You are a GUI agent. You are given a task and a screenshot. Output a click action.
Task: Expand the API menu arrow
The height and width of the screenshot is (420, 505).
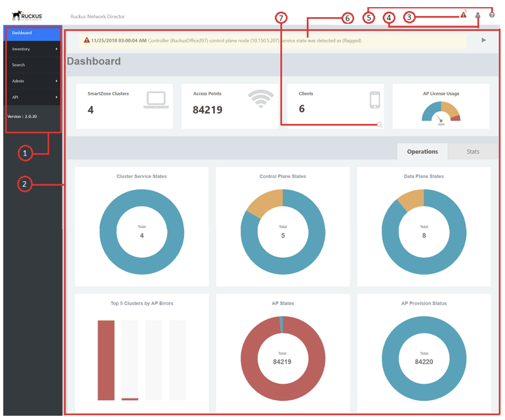pyautogui.click(x=56, y=97)
